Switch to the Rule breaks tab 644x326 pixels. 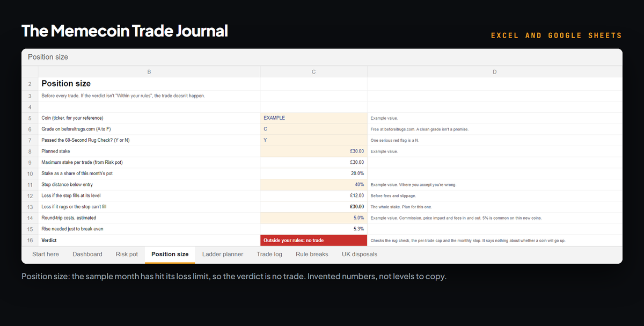(312, 254)
